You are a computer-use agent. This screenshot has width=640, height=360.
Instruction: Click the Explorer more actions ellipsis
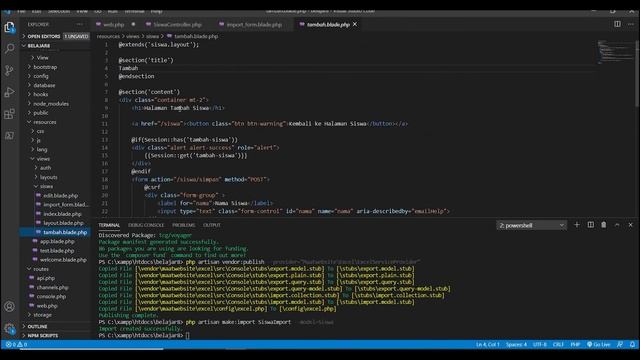click(80, 24)
